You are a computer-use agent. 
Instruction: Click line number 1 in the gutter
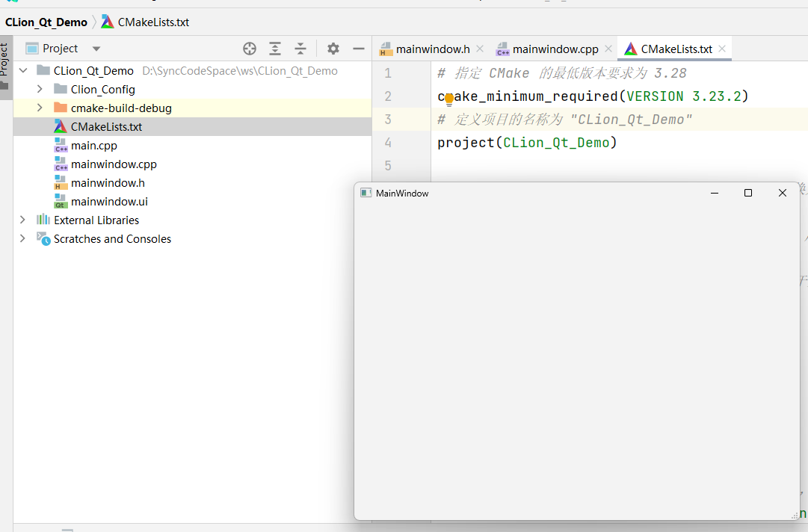pyautogui.click(x=387, y=73)
